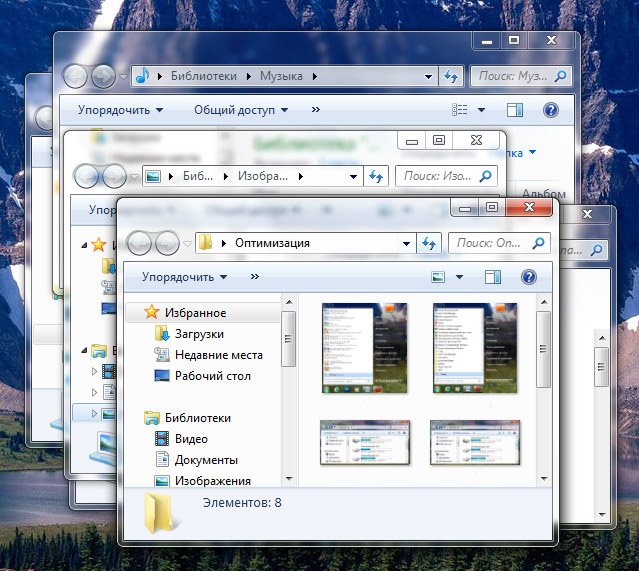Open Упорядочить menu in Музыка window
Viewport: 639px width, 571px height.
121,110
